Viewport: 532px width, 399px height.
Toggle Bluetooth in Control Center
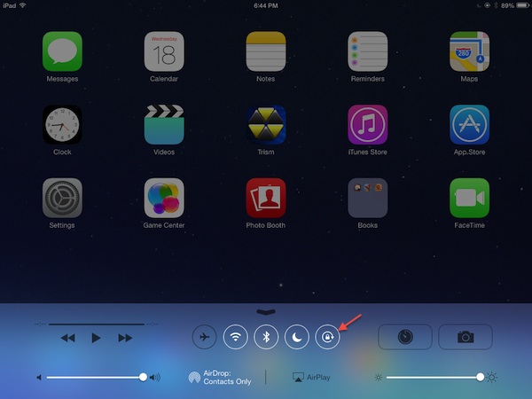pos(266,337)
